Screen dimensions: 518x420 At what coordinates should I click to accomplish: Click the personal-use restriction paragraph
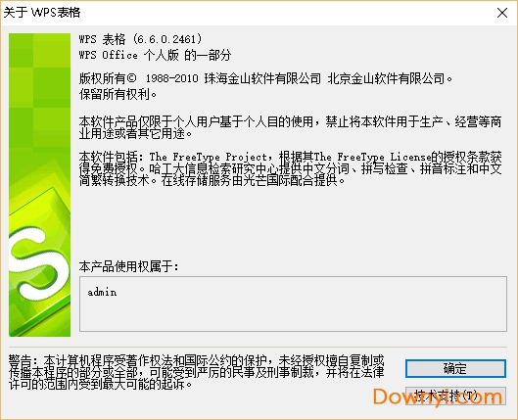coord(290,127)
